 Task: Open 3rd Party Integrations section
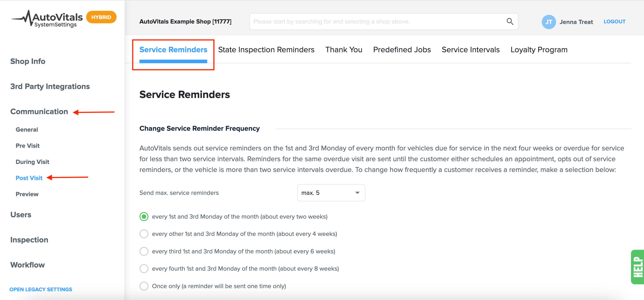click(50, 86)
